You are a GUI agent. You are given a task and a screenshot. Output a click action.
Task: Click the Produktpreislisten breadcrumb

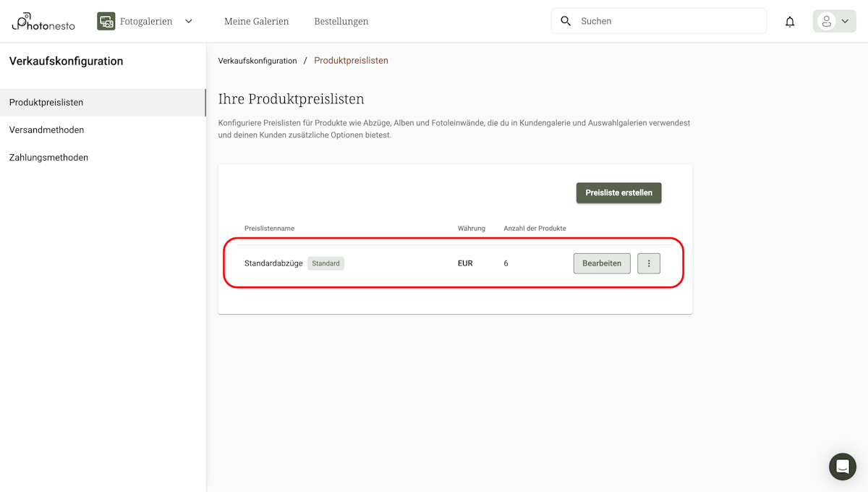click(352, 61)
